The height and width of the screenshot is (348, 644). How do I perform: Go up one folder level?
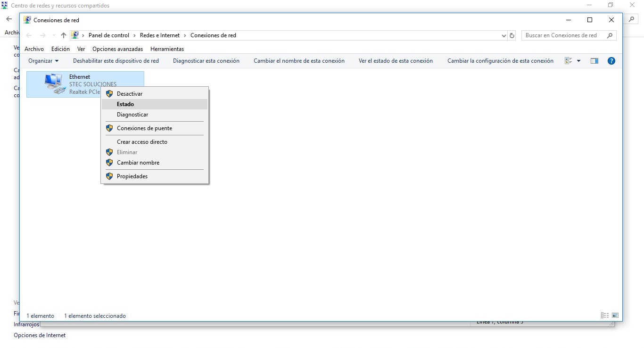click(x=64, y=35)
